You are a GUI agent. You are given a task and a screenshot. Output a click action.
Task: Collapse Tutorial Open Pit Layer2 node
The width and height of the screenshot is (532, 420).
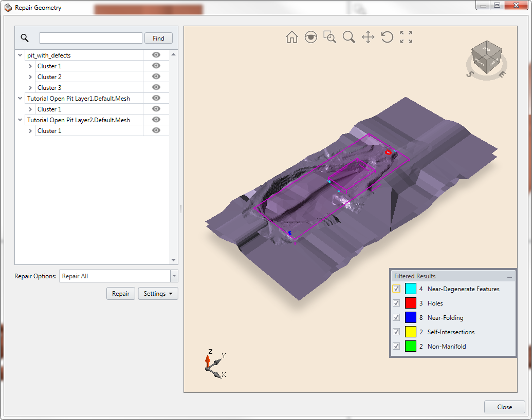coord(20,120)
